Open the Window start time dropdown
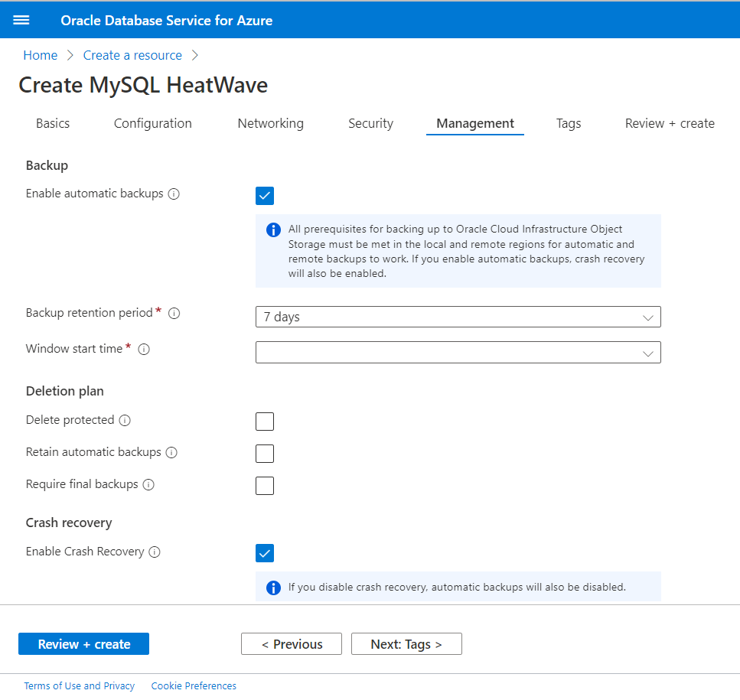The height and width of the screenshot is (700, 740). (x=458, y=353)
